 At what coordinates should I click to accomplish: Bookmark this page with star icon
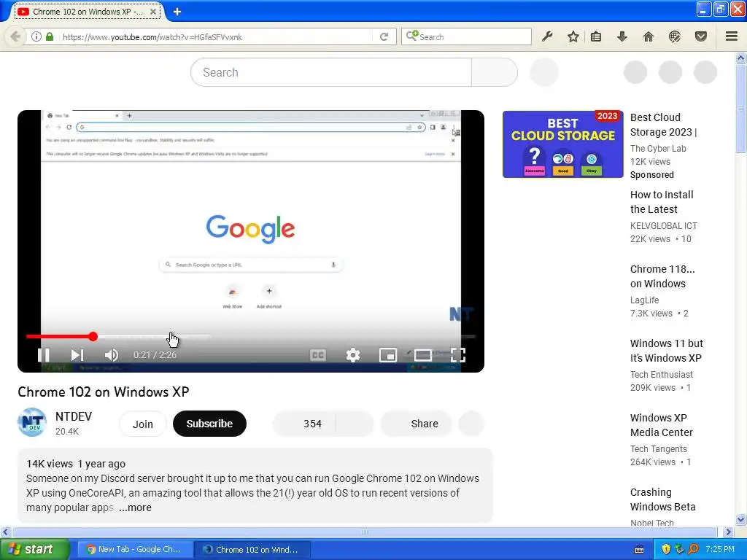[573, 36]
